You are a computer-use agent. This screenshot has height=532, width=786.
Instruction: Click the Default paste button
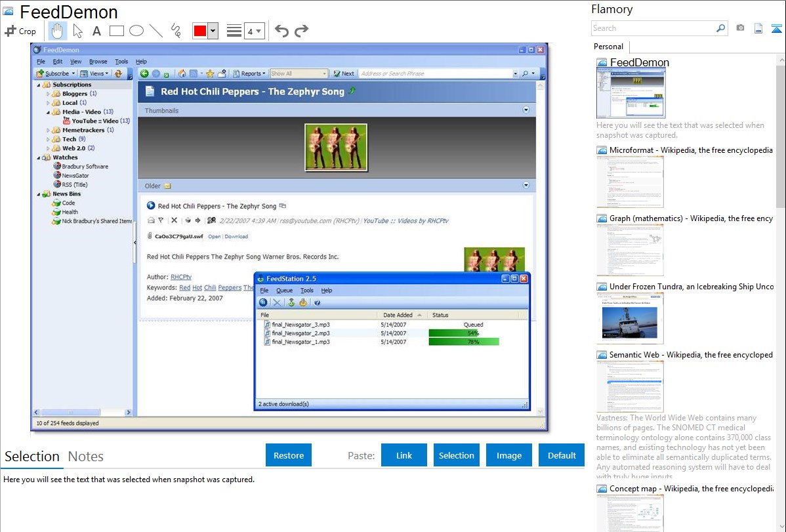562,455
